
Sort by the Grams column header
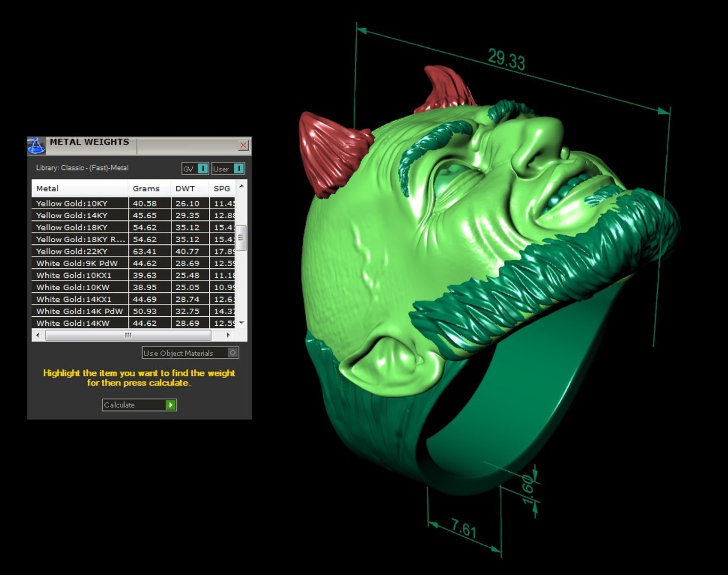tap(149, 188)
